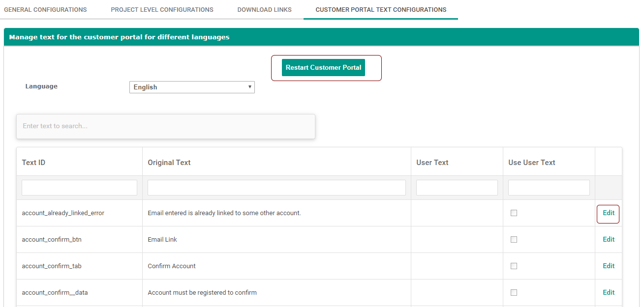
Task: Go to the Download Links tab
Action: pyautogui.click(x=264, y=10)
